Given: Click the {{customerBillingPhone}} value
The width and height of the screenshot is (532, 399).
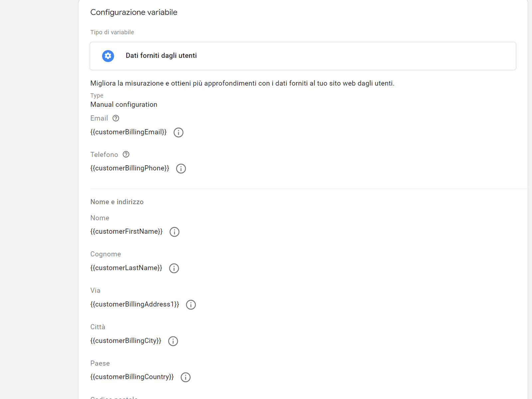Looking at the screenshot, I should tap(130, 168).
